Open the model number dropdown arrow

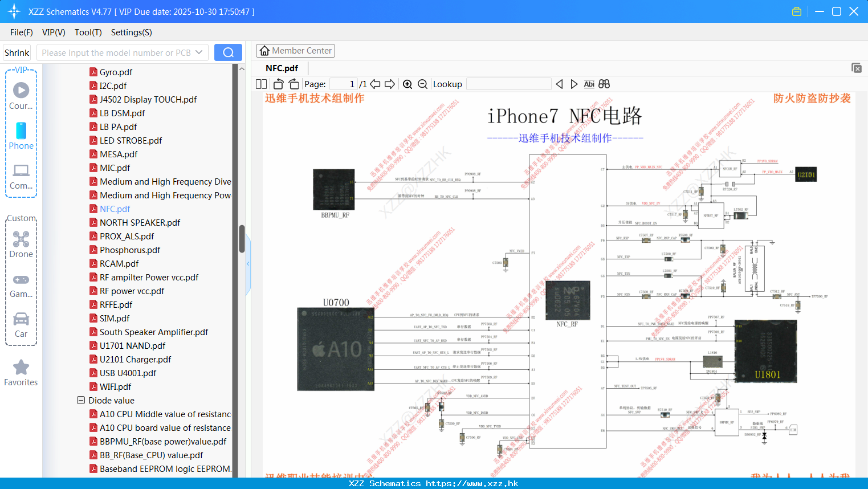199,52
